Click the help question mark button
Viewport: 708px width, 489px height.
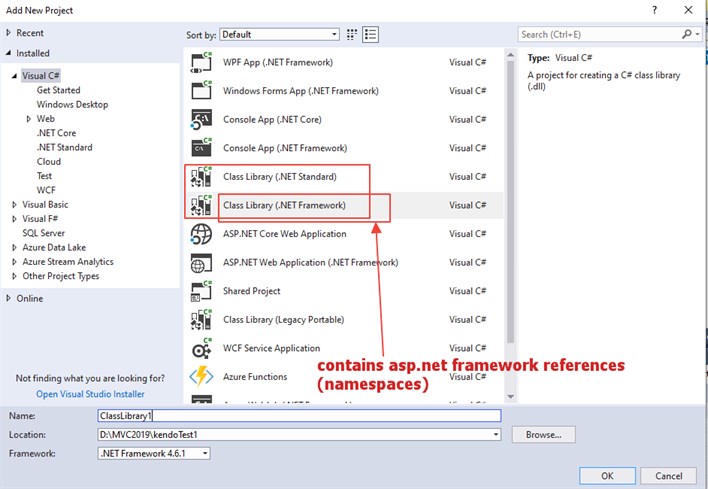[x=655, y=10]
